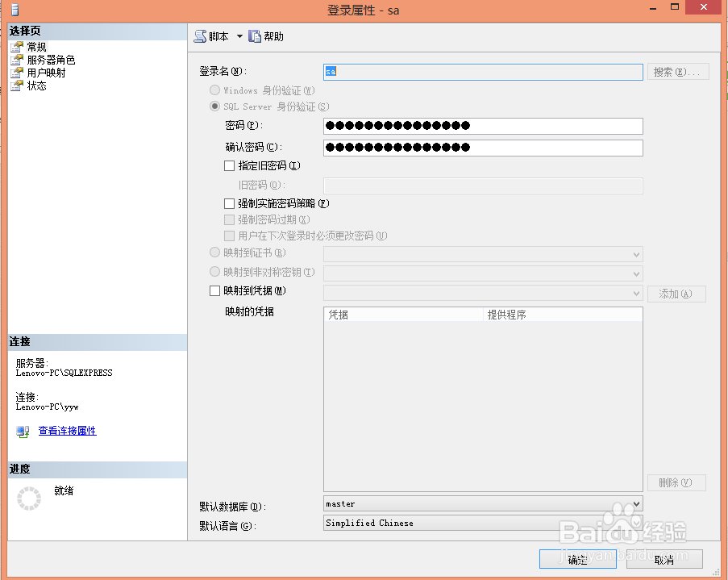This screenshot has width=728, height=580.
Task: Open the 默认数据库 master dropdown
Action: [x=638, y=503]
